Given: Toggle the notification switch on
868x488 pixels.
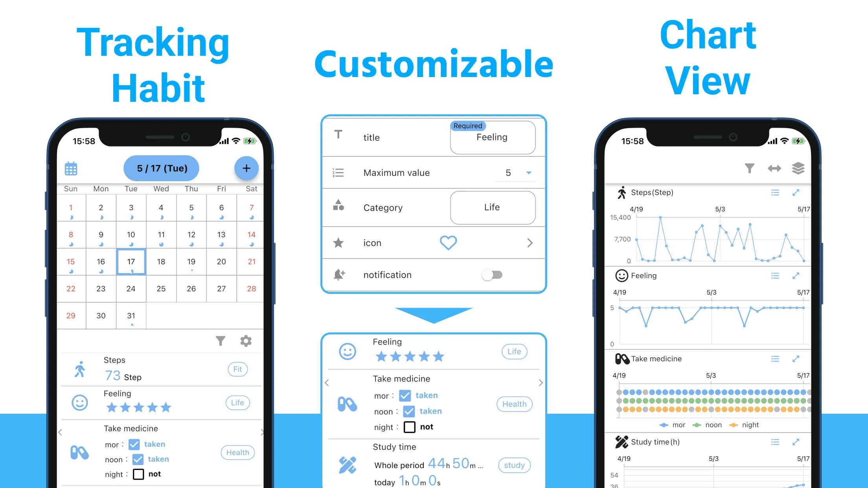Looking at the screenshot, I should [x=494, y=274].
